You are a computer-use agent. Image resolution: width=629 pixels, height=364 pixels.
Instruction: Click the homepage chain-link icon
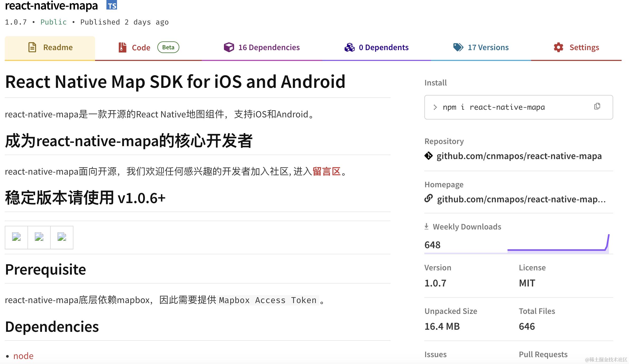(x=429, y=198)
